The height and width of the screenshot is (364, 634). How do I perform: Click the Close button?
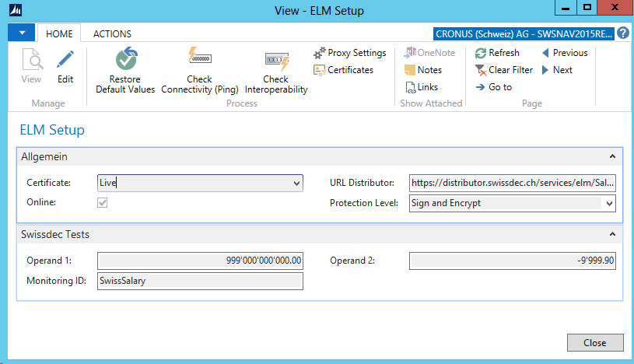(x=594, y=342)
